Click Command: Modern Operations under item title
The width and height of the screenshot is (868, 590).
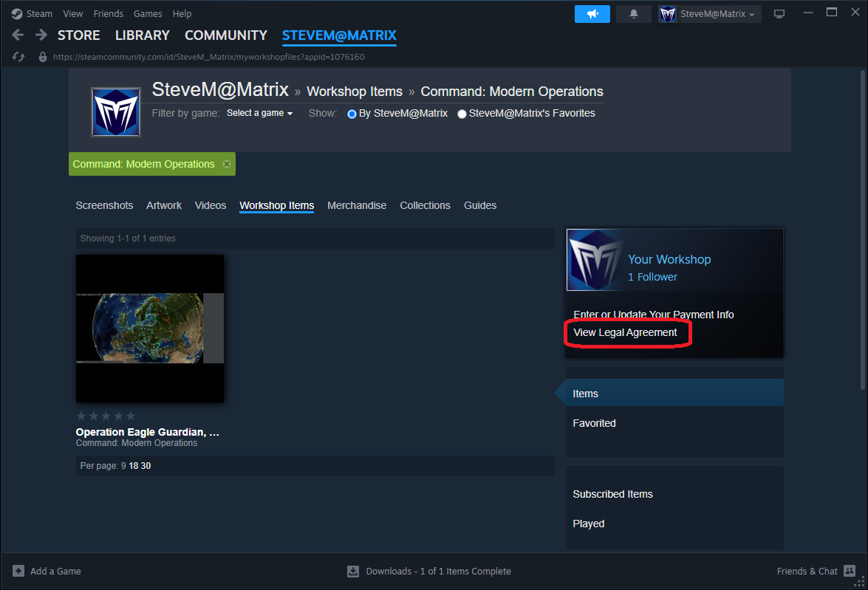click(x=136, y=443)
